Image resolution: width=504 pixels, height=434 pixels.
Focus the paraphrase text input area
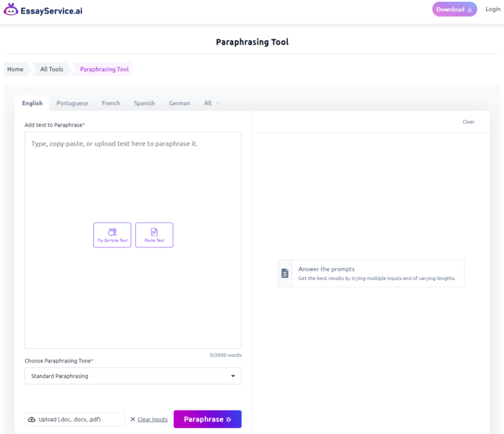(133, 184)
